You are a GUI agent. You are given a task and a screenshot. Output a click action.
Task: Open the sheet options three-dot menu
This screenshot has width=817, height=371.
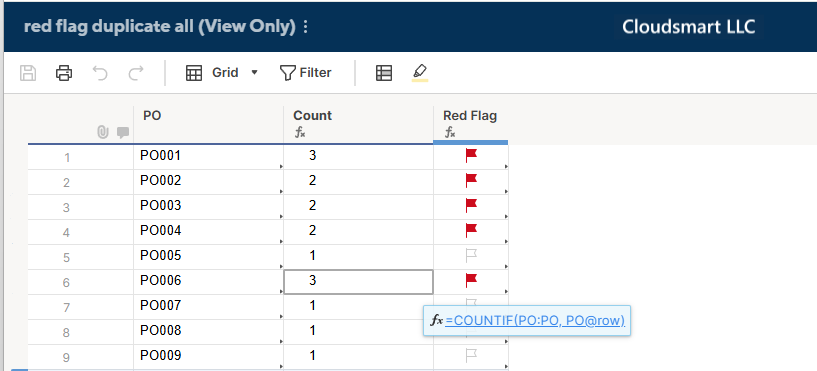tap(305, 27)
